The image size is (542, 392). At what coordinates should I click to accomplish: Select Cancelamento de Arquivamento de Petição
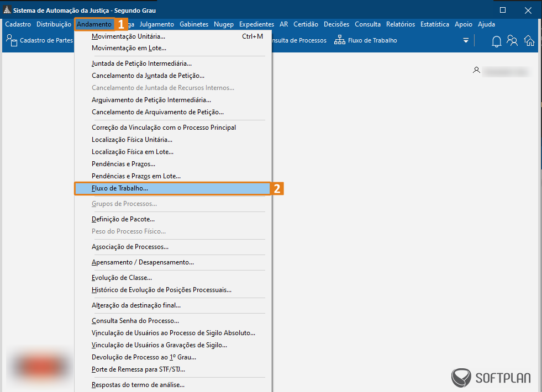click(173, 112)
